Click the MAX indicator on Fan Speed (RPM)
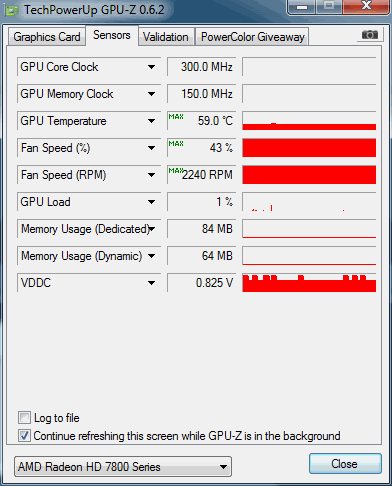The image size is (392, 486). tap(176, 171)
